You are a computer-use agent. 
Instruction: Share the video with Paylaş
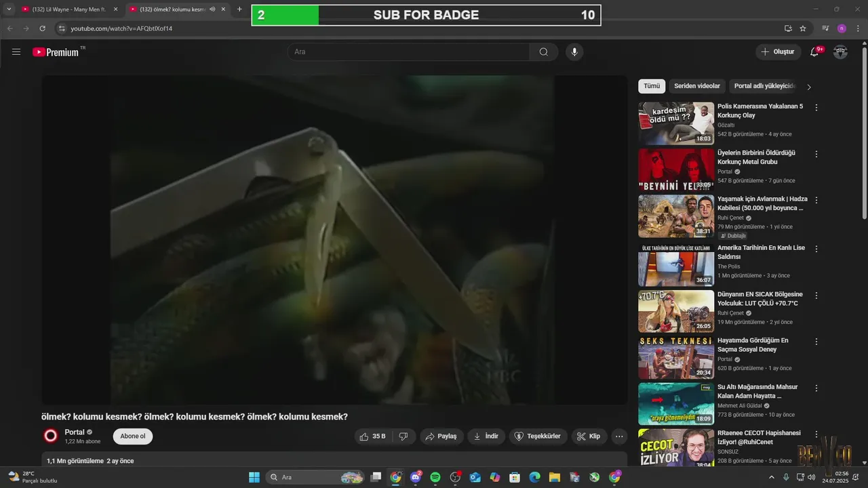[441, 436]
